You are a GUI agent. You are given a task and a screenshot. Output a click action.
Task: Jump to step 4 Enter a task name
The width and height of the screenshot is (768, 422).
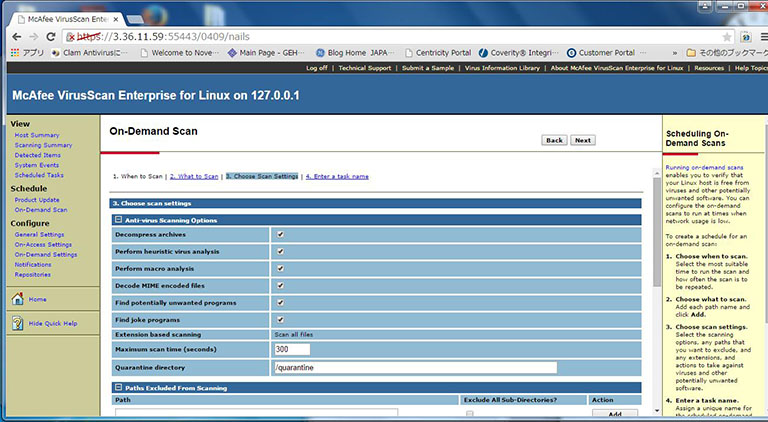pos(337,176)
